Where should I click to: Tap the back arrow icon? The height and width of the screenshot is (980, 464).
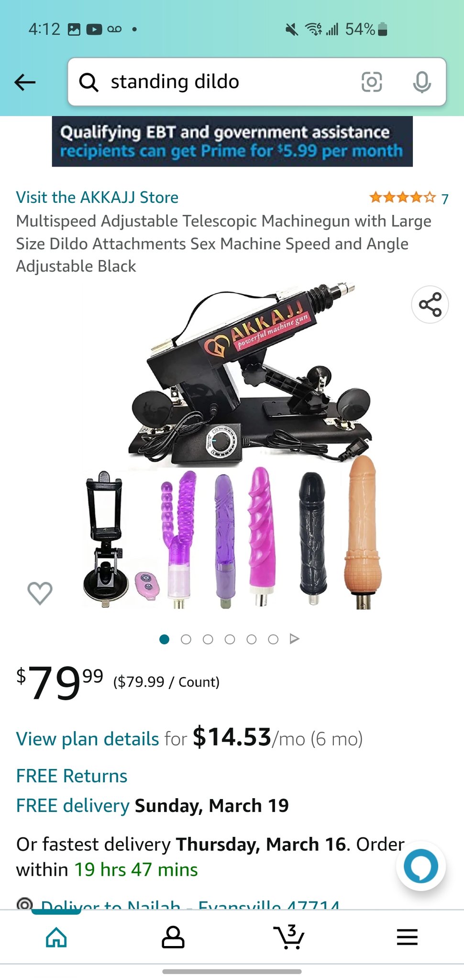(x=25, y=82)
